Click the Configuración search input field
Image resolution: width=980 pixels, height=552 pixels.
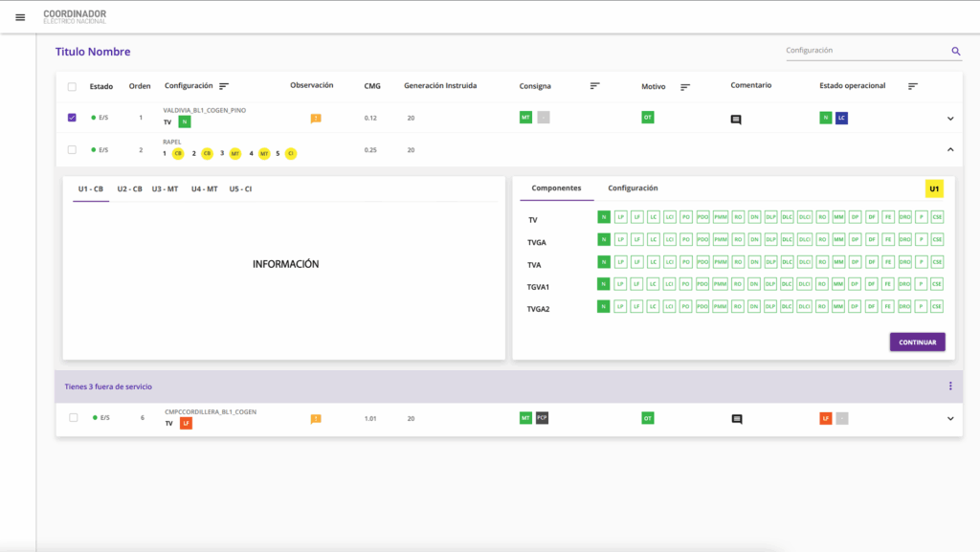pyautogui.click(x=867, y=51)
